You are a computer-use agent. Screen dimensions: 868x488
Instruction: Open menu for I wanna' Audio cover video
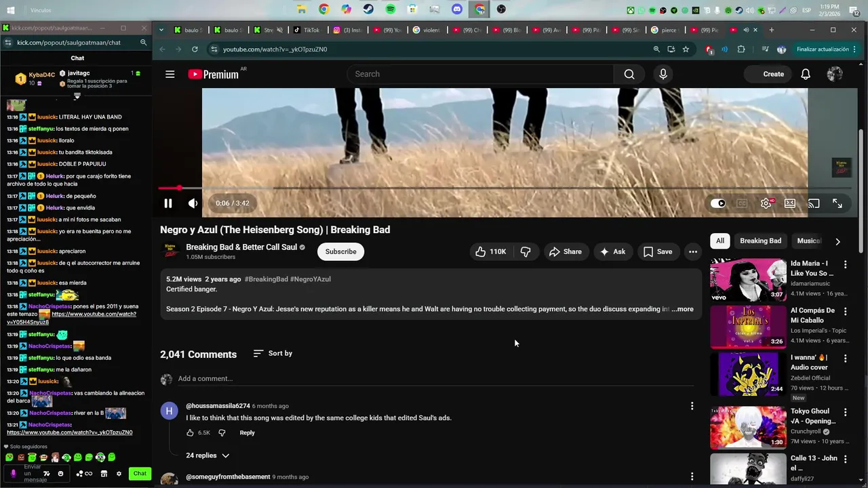click(845, 358)
